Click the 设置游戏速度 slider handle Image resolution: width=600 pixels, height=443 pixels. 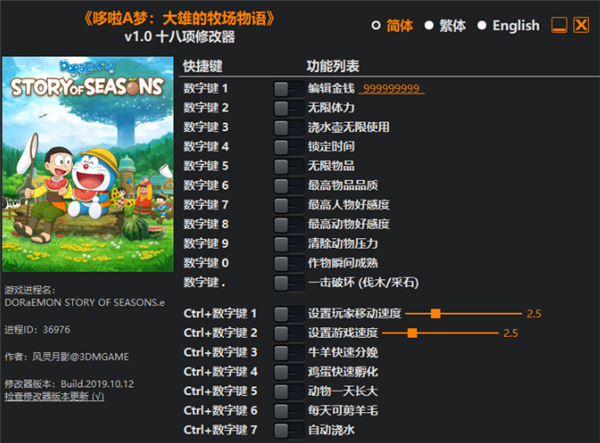pyautogui.click(x=412, y=333)
